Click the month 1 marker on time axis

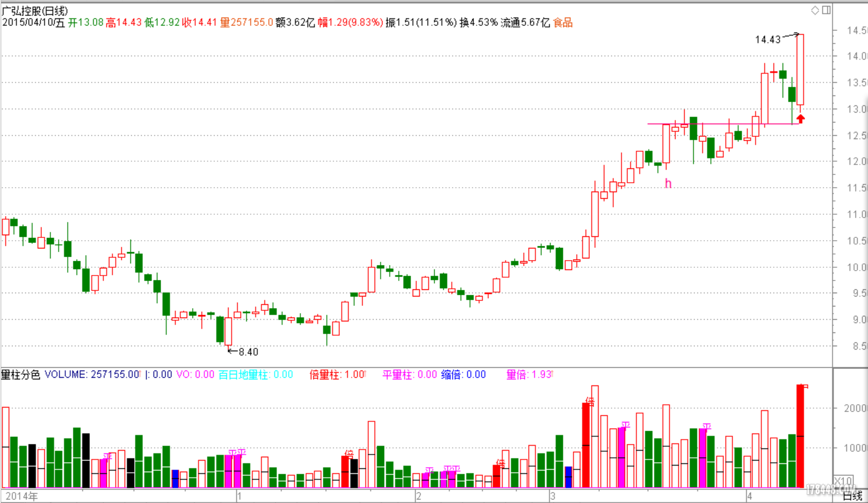(239, 496)
